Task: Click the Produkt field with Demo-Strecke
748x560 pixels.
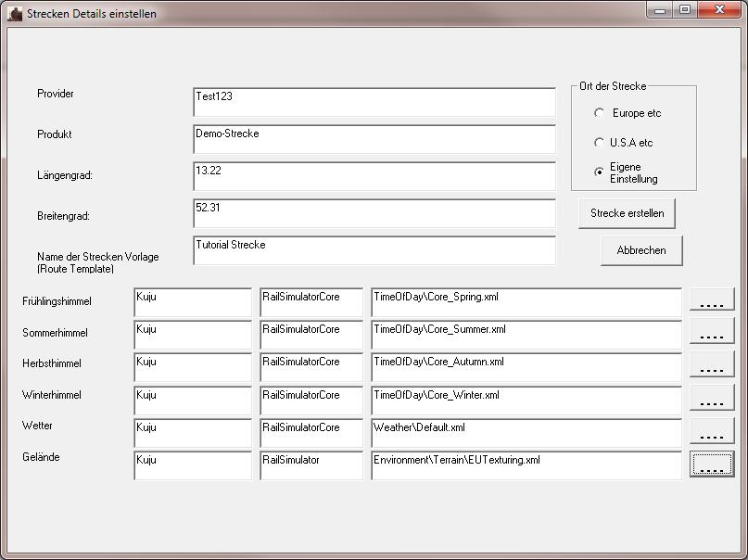Action: pyautogui.click(x=374, y=139)
